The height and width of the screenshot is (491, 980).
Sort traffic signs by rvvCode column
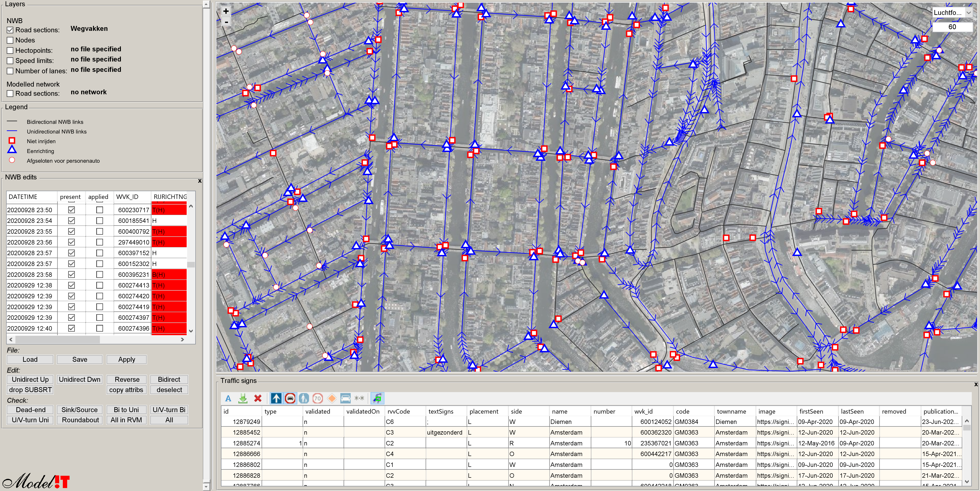tap(405, 411)
